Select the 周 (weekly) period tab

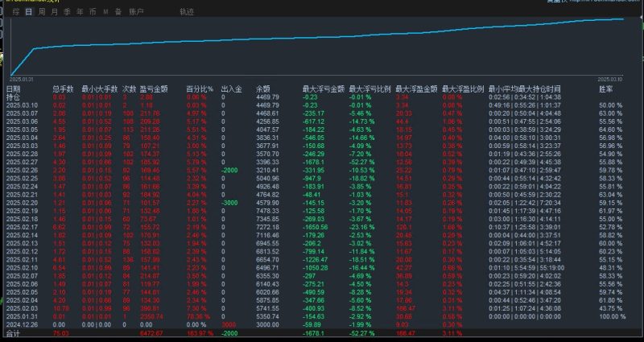point(42,12)
